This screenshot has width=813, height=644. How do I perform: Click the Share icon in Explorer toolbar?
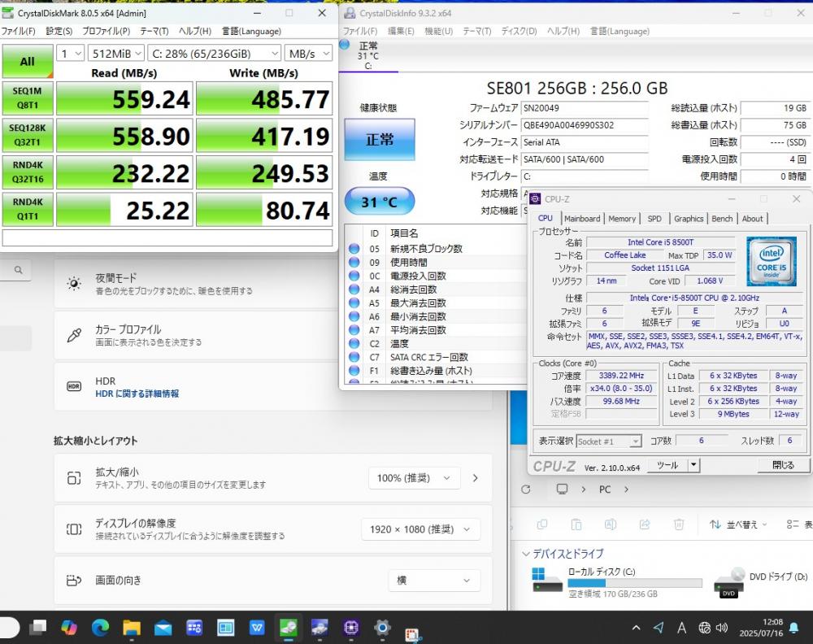click(x=645, y=524)
